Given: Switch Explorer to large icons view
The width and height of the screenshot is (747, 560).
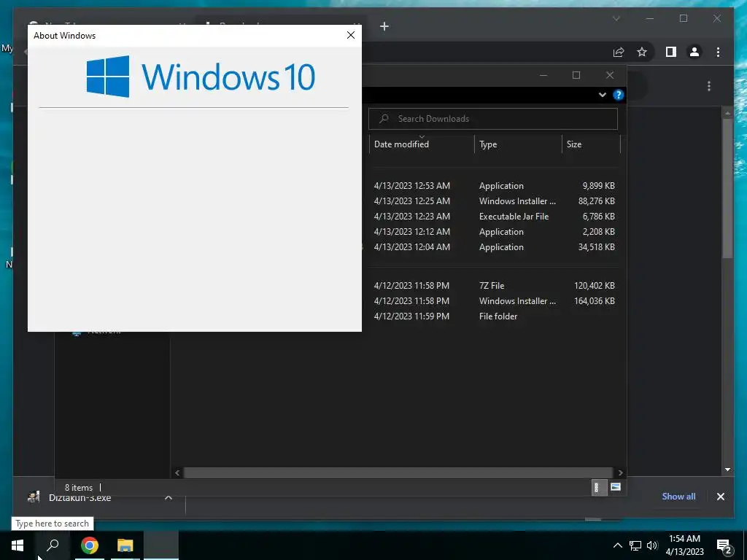Looking at the screenshot, I should pos(616,487).
